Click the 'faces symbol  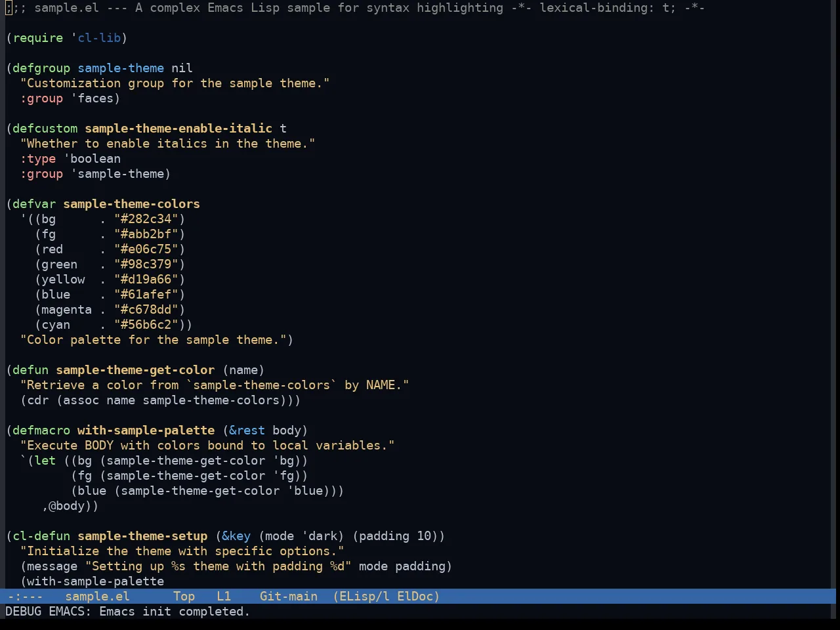pyautogui.click(x=93, y=98)
